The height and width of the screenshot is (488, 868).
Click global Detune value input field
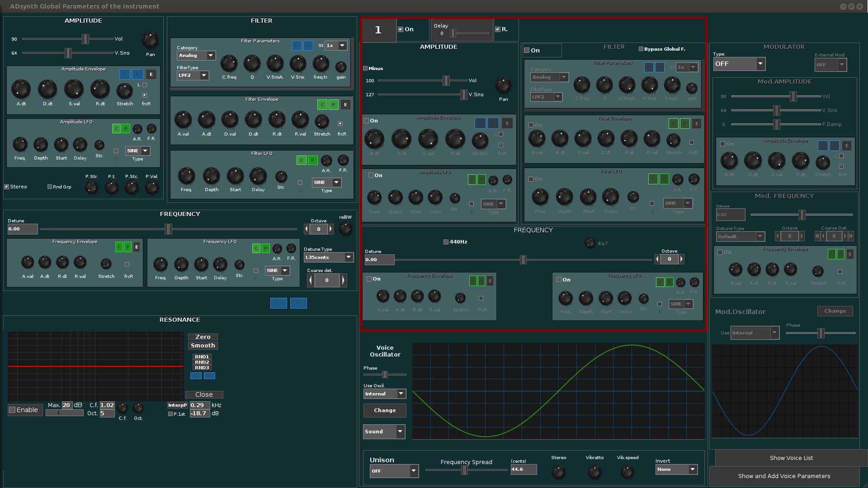(x=22, y=229)
